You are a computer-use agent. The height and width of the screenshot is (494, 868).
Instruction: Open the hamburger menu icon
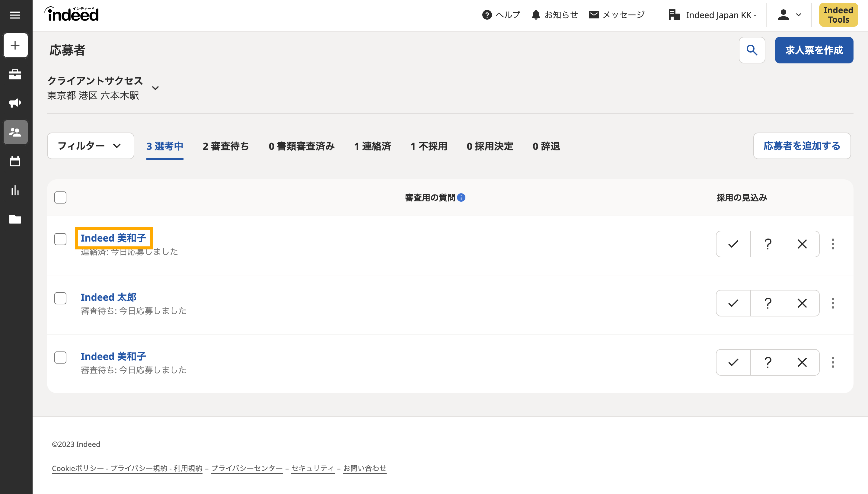[x=15, y=15]
